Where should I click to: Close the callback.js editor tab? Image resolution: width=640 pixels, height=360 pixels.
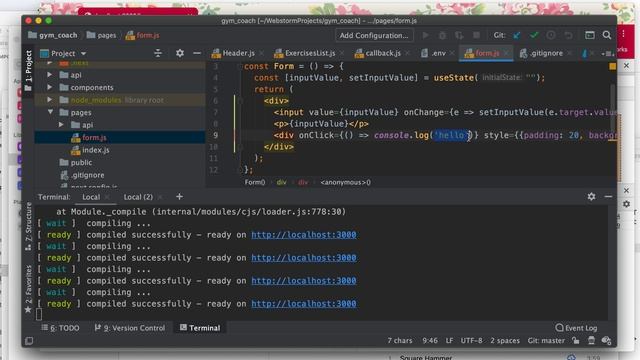(x=407, y=53)
